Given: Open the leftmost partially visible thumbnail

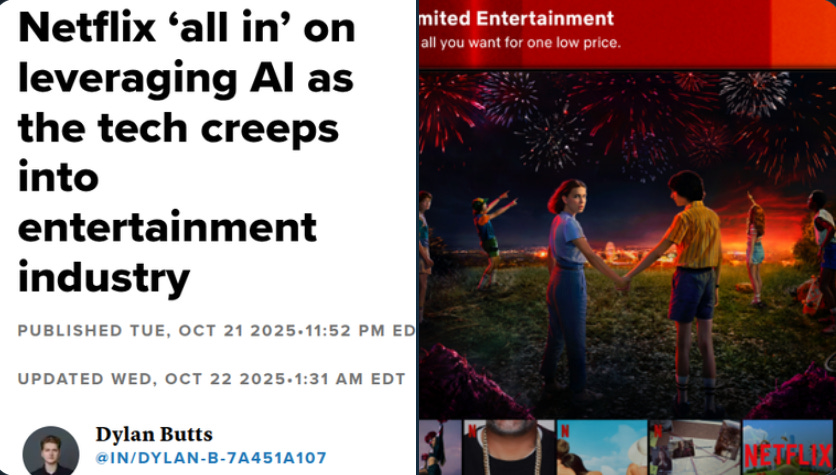Looking at the screenshot, I should (440, 447).
